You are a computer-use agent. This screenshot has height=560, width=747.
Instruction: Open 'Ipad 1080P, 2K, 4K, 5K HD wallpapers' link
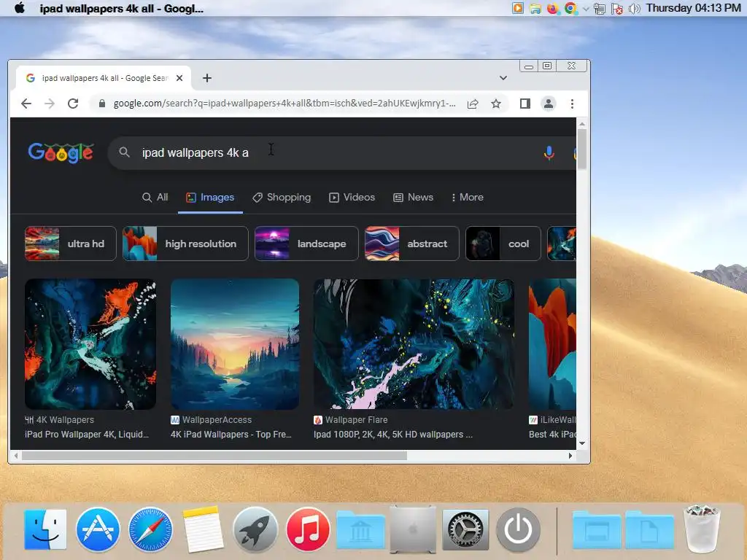(x=393, y=435)
